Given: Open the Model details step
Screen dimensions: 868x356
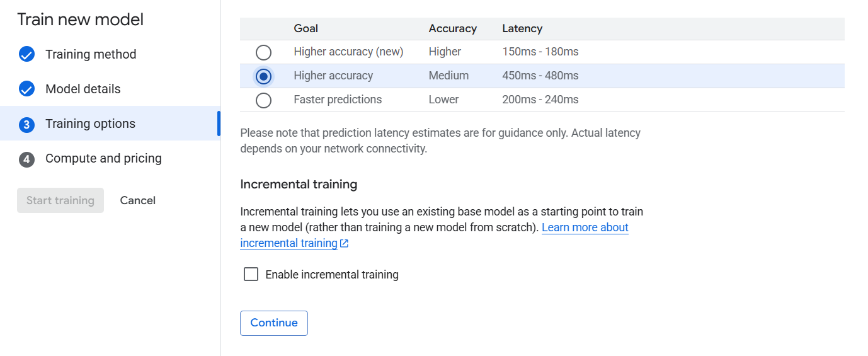Looking at the screenshot, I should (x=83, y=89).
